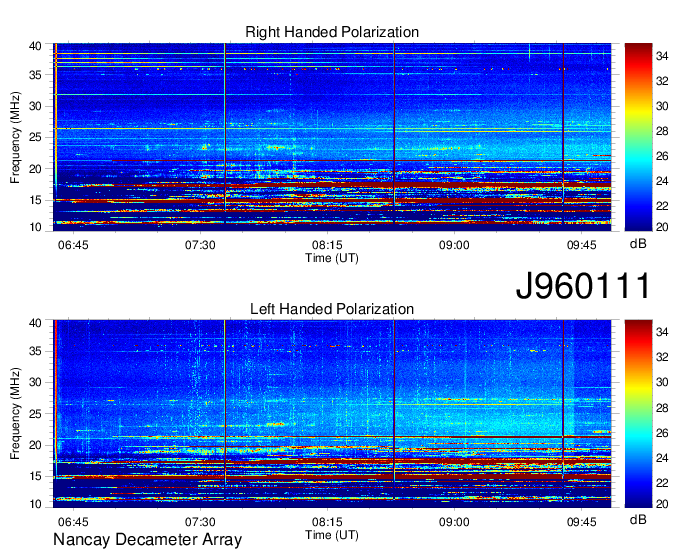680x552 pixels.
Task: Select the "J960111" observation label
Action: pyautogui.click(x=583, y=285)
